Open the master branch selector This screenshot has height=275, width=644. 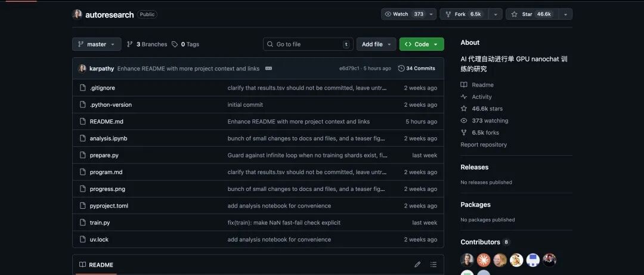click(x=97, y=44)
